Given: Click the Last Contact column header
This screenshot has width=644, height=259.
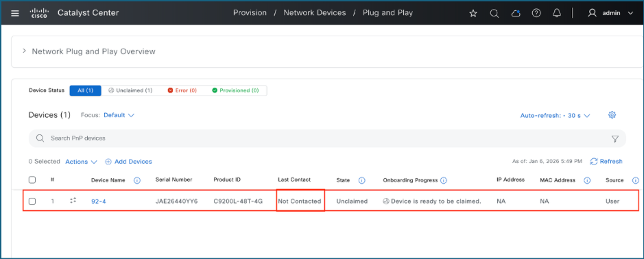Looking at the screenshot, I should [294, 180].
